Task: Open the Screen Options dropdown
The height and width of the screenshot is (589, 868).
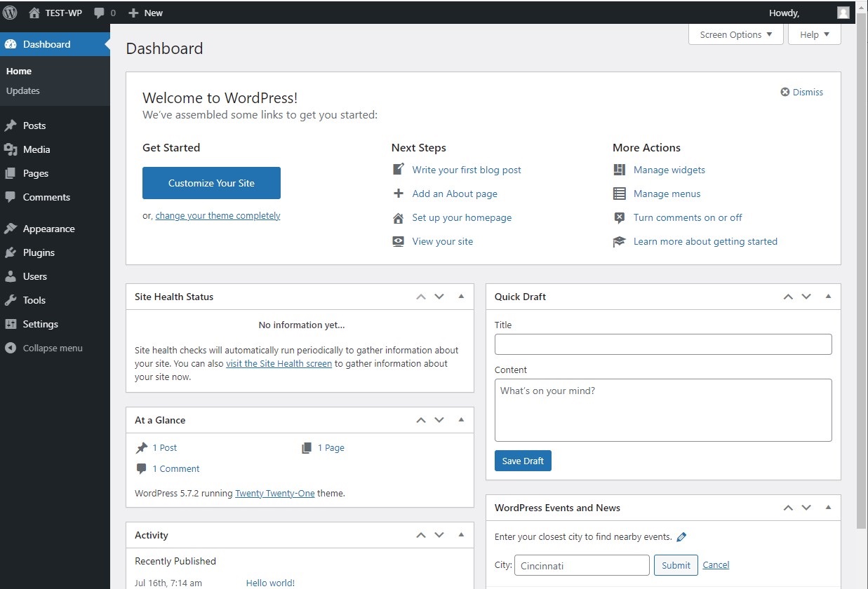Action: tap(735, 34)
